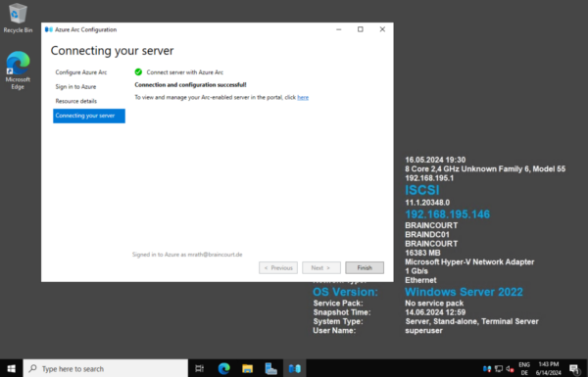
Task: Select the Configure Azure Arc step
Action: coord(81,72)
